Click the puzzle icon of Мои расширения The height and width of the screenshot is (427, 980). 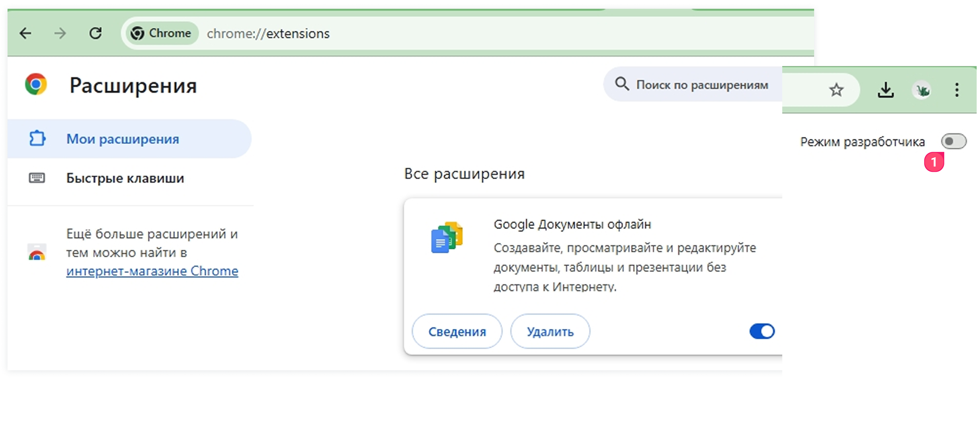(x=37, y=139)
